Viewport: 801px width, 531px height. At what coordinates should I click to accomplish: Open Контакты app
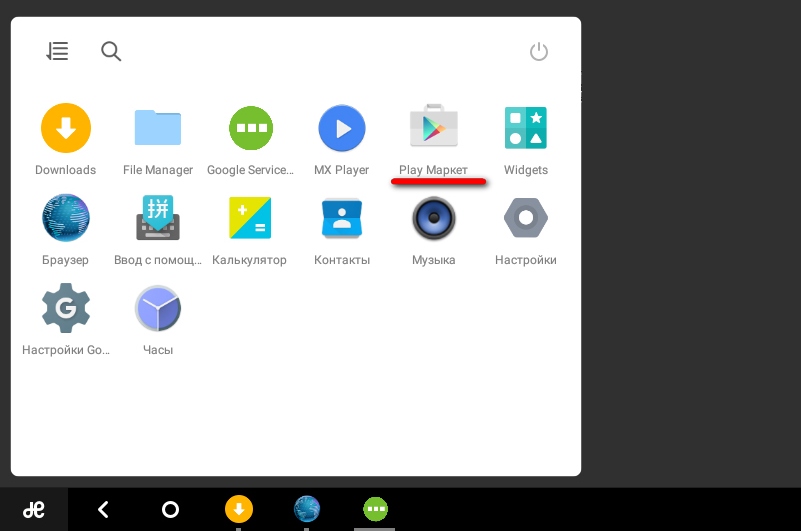coord(342,218)
